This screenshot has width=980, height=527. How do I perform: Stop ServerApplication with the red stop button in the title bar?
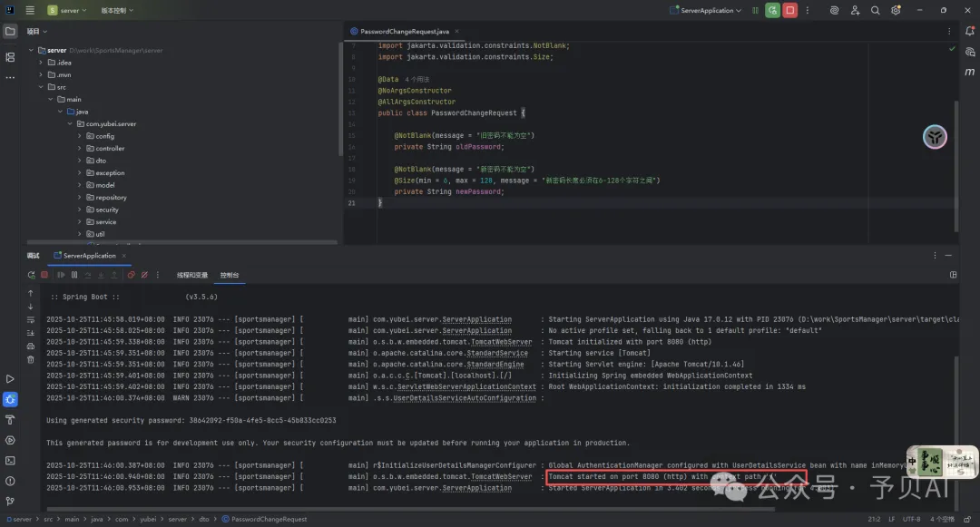[790, 10]
